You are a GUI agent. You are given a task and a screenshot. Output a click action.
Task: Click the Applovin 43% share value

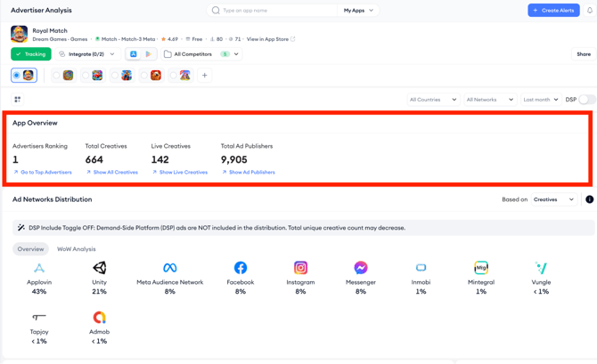(39, 291)
